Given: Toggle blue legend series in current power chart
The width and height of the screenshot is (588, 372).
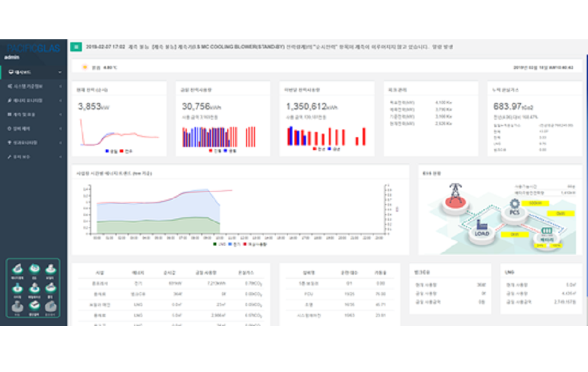Looking at the screenshot, I should [x=107, y=149].
